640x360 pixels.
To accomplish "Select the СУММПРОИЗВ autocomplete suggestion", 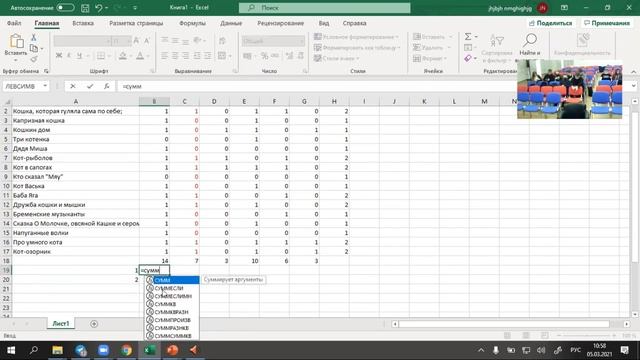I will pyautogui.click(x=172, y=320).
